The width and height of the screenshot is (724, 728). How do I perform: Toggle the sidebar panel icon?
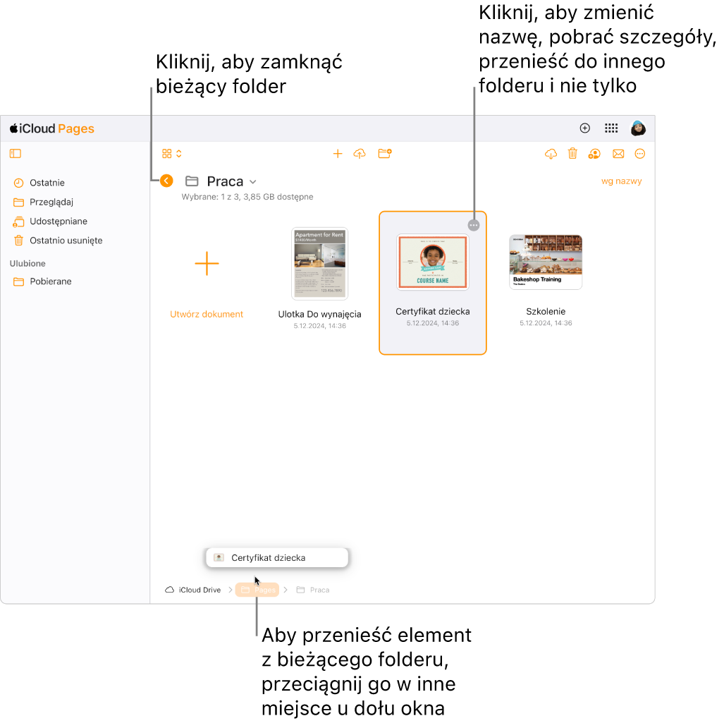[x=16, y=154]
